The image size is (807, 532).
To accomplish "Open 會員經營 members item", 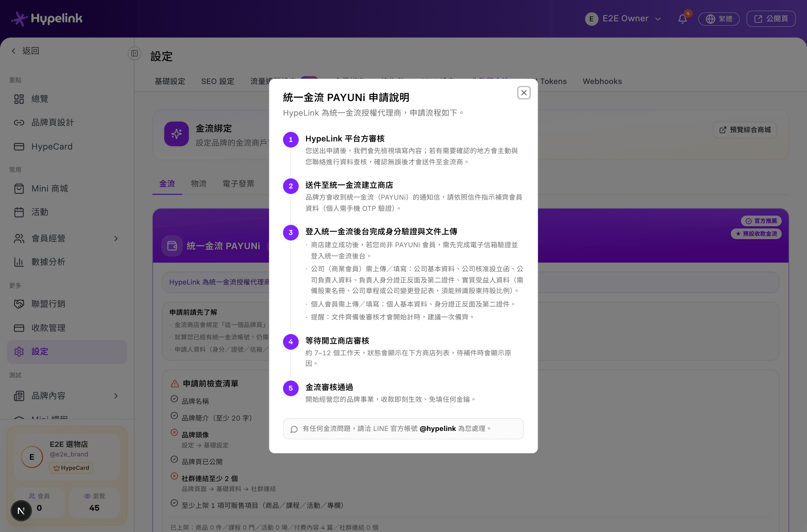I will pyautogui.click(x=67, y=239).
